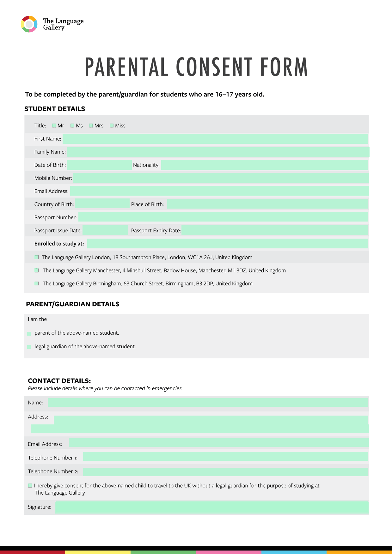Check The Language Gallery Birmingham option

[x=37, y=283]
